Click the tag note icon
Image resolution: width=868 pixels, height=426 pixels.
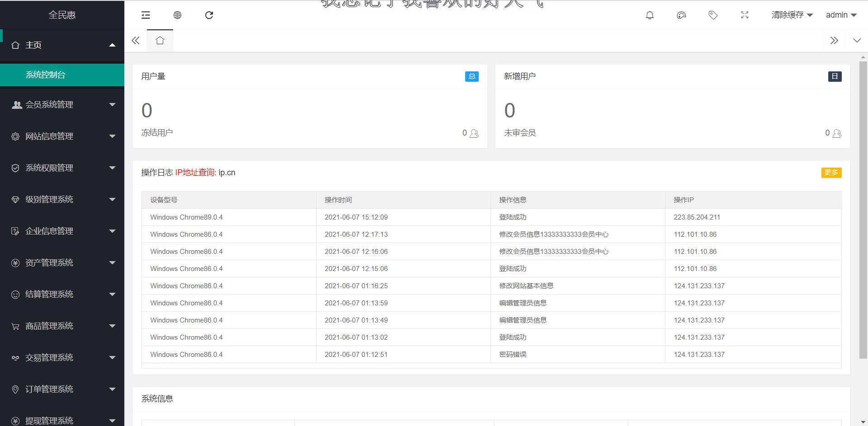click(x=713, y=15)
